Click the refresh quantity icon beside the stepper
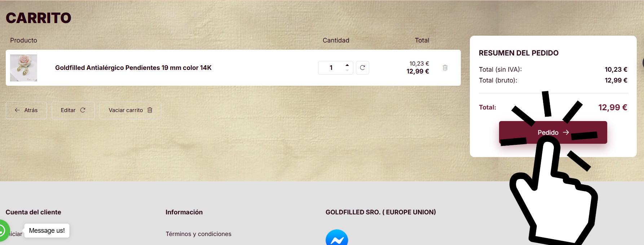 362,68
